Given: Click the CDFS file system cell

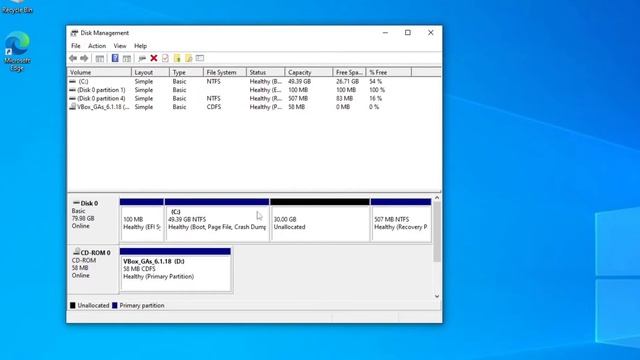Looking at the screenshot, I should [214, 107].
